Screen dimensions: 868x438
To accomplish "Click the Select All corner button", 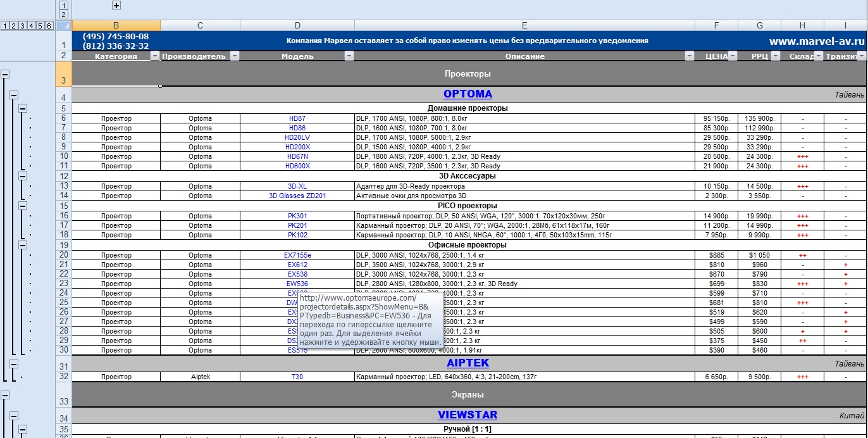I will (x=64, y=26).
